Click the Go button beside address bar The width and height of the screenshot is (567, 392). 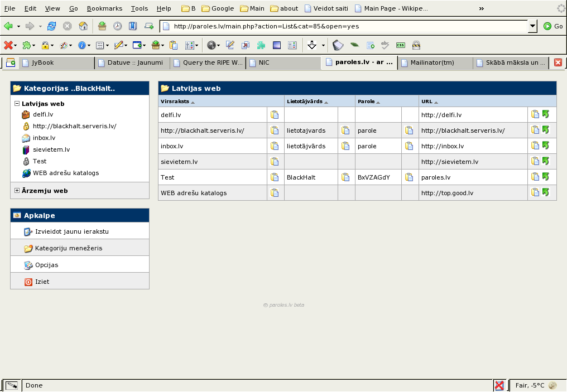[x=553, y=26]
